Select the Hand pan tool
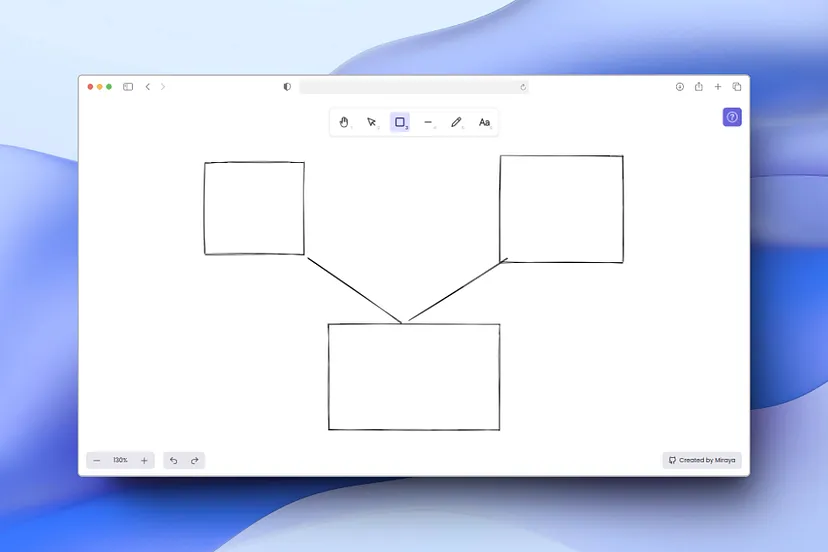 click(x=344, y=122)
